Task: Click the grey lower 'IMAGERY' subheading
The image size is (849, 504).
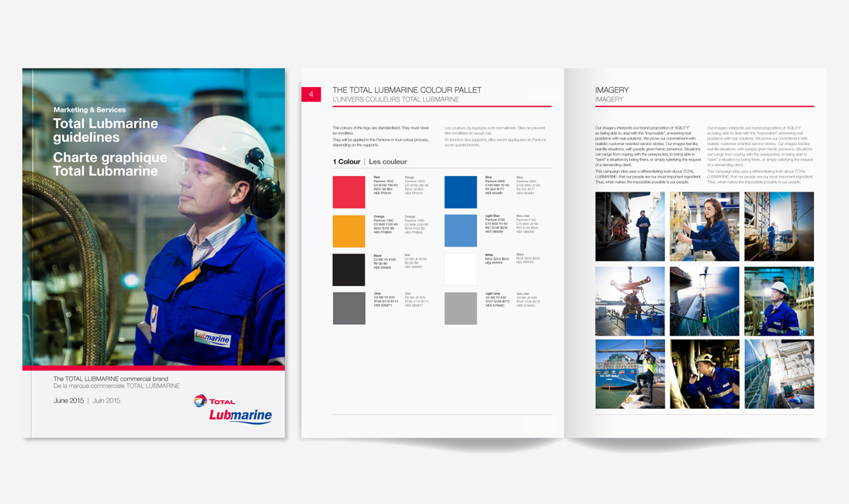Action: 609,99
